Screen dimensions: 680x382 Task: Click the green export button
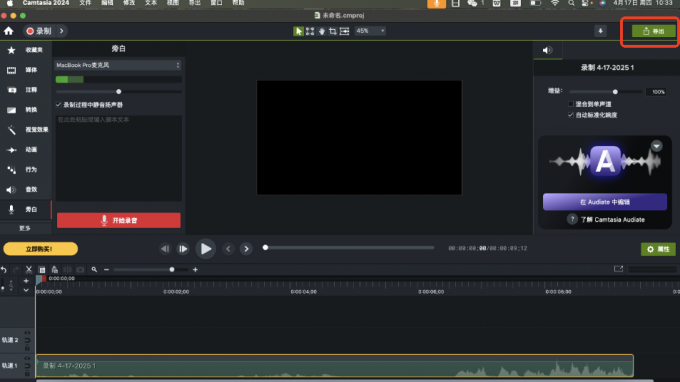[x=654, y=31]
